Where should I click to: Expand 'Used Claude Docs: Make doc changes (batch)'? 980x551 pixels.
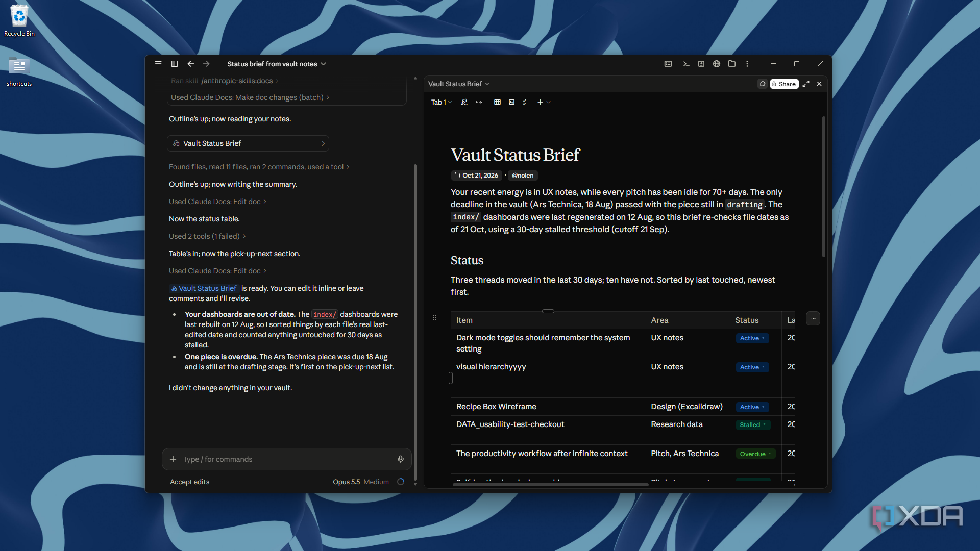click(x=250, y=97)
